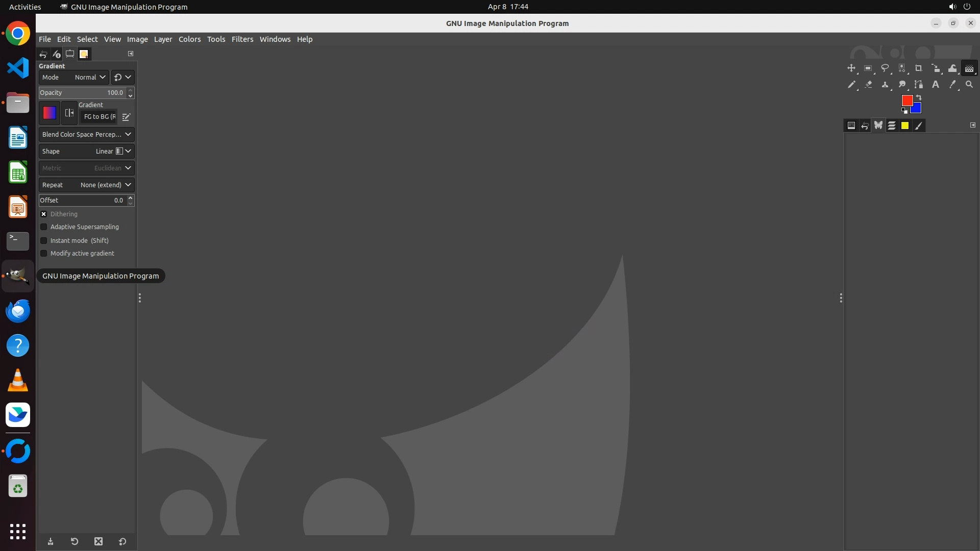980x551 pixels.
Task: Disable the Dithering checkbox
Action: point(44,214)
